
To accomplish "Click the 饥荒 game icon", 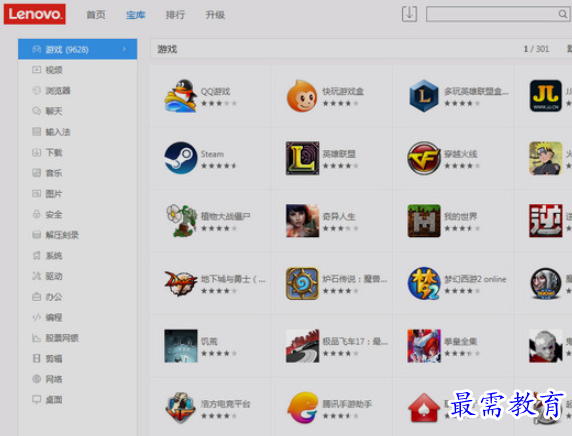I will click(181, 346).
